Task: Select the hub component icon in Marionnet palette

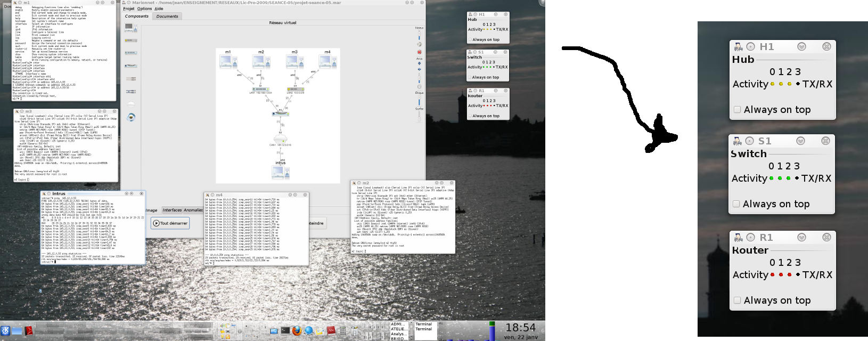Action: [131, 40]
